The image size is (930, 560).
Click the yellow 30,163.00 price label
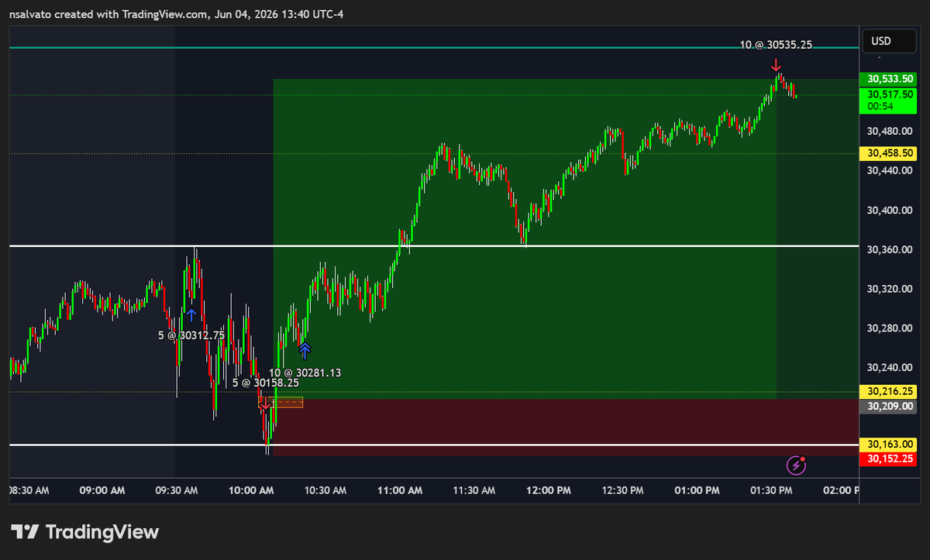pos(888,445)
